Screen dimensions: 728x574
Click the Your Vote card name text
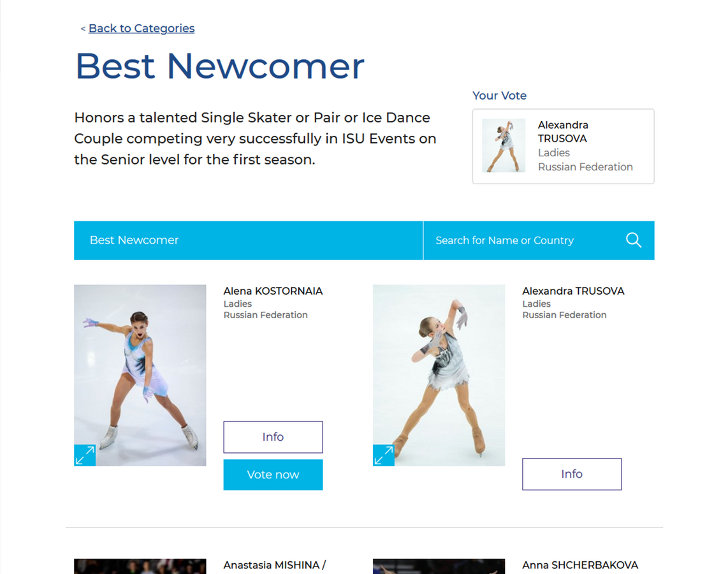(x=563, y=132)
